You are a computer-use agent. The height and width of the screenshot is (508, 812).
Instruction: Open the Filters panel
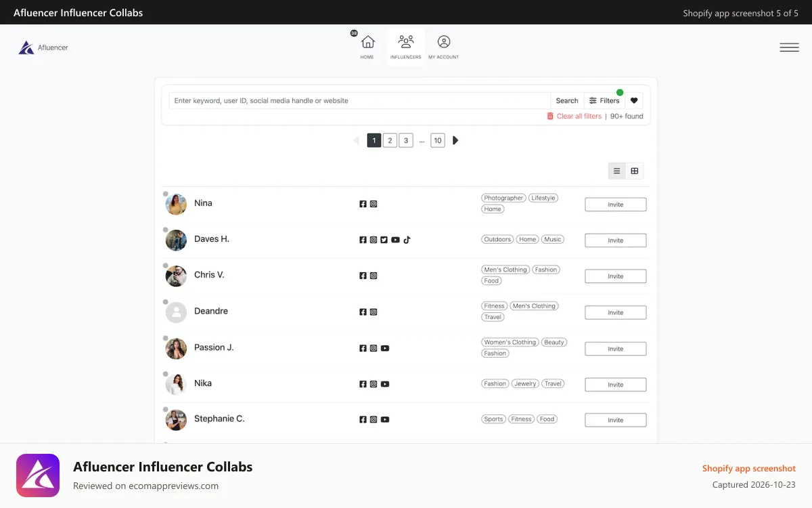pos(604,101)
